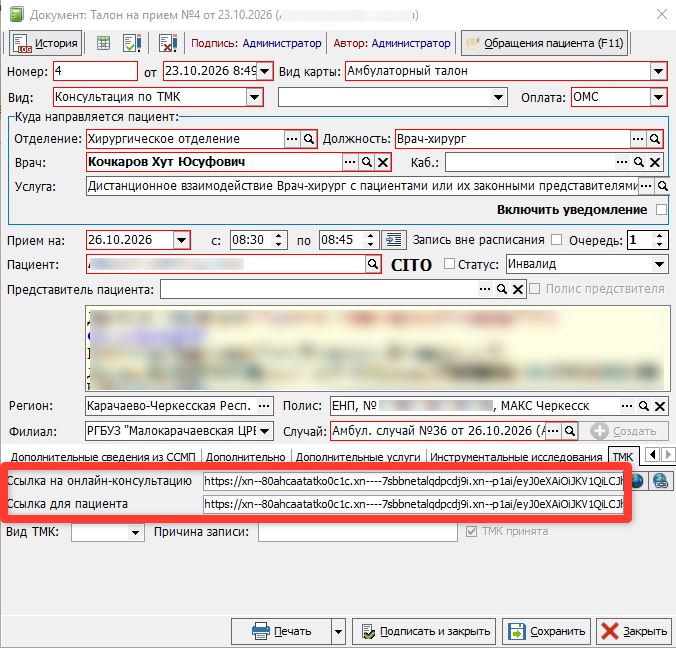Switch to Дополнительно tab

coord(245,457)
